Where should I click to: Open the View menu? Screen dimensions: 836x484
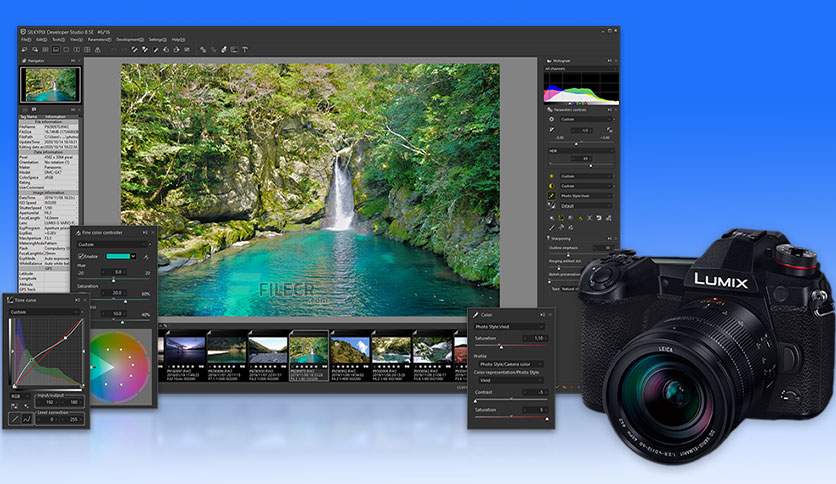pyautogui.click(x=76, y=39)
